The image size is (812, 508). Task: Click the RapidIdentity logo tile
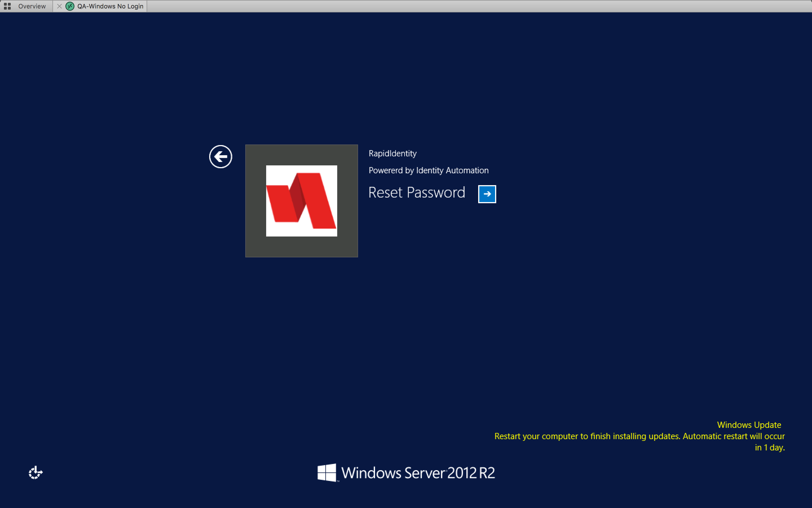pyautogui.click(x=301, y=201)
